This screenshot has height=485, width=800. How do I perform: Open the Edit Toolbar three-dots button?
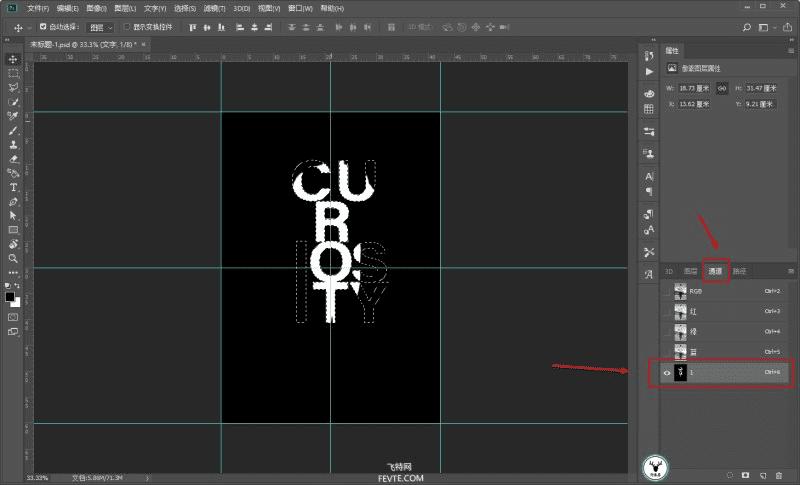tap(13, 273)
